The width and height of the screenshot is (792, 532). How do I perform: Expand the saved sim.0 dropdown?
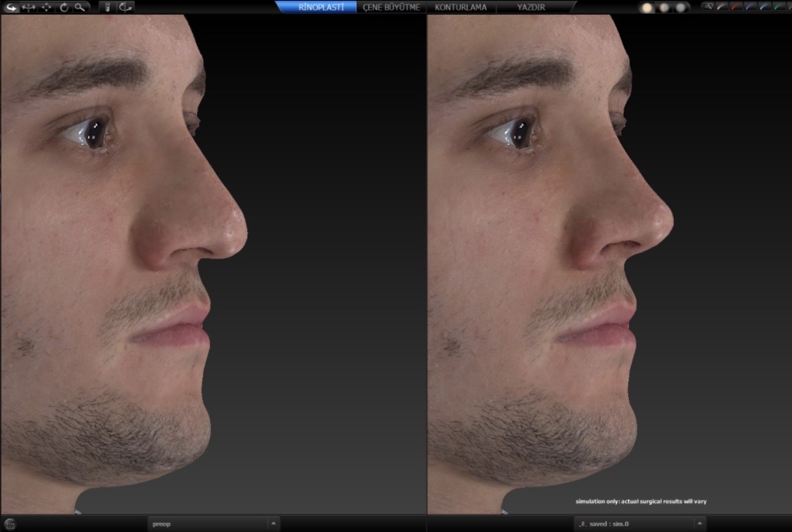click(x=698, y=524)
